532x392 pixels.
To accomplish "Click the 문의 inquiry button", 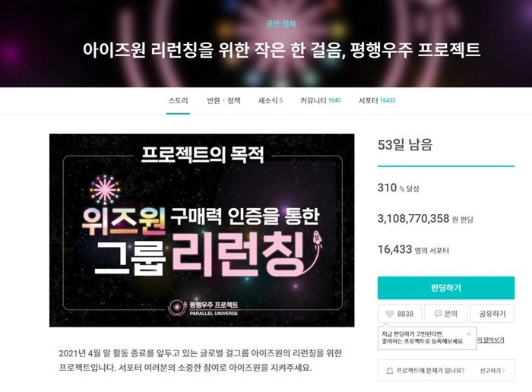I will (446, 314).
